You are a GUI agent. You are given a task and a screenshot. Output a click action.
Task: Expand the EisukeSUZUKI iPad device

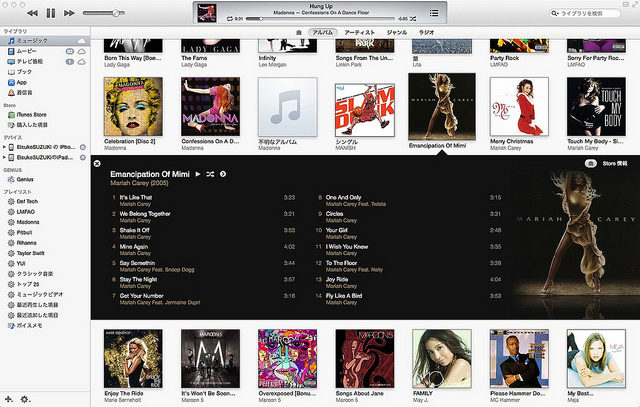4,157
